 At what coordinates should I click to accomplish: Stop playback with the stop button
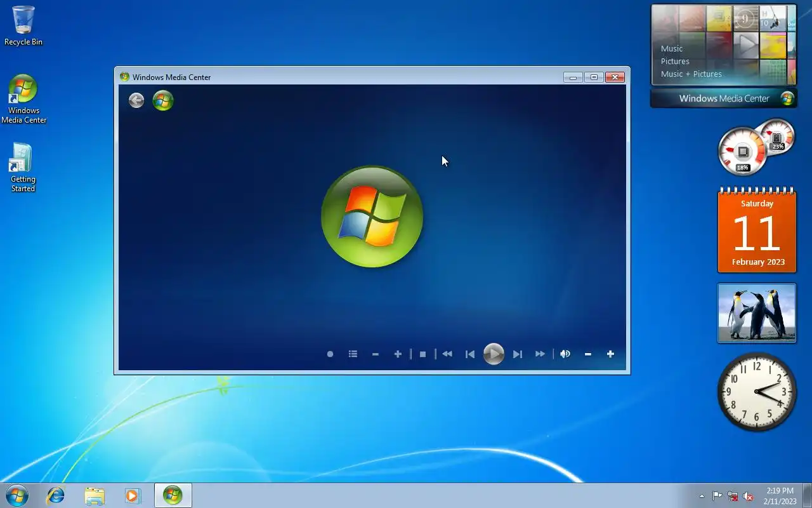[423, 354]
